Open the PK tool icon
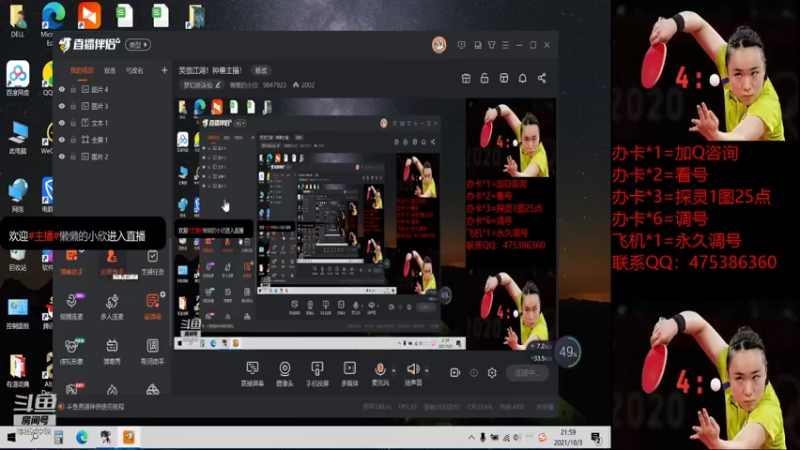The height and width of the screenshot is (450, 800). tap(71, 390)
